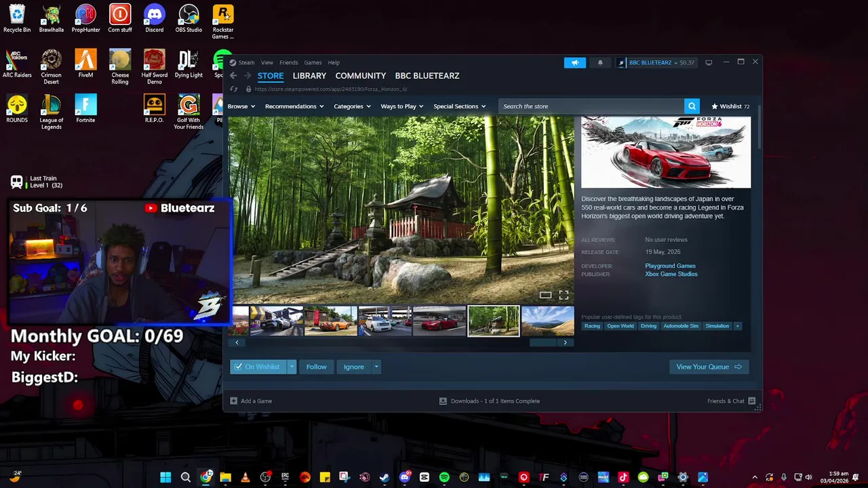This screenshot has height=488, width=868.
Task: Open the R.E.P.O. desktop icon
Action: (x=154, y=108)
